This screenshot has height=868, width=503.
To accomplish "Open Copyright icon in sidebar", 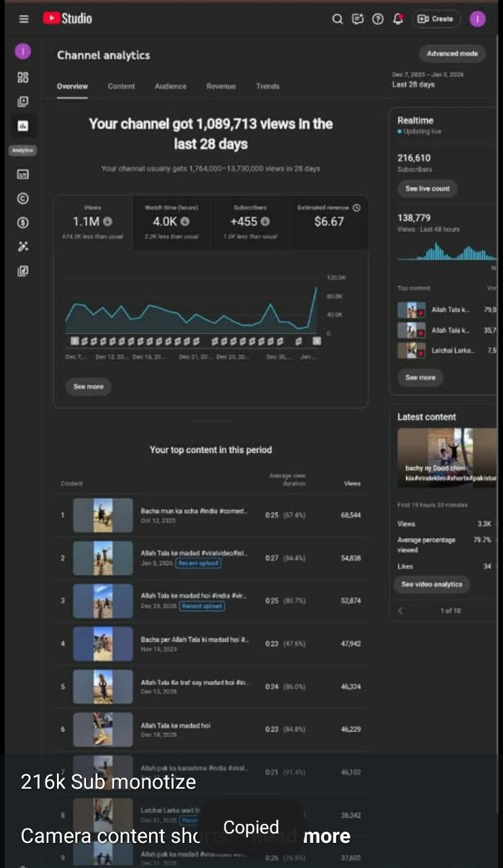I will [x=23, y=199].
